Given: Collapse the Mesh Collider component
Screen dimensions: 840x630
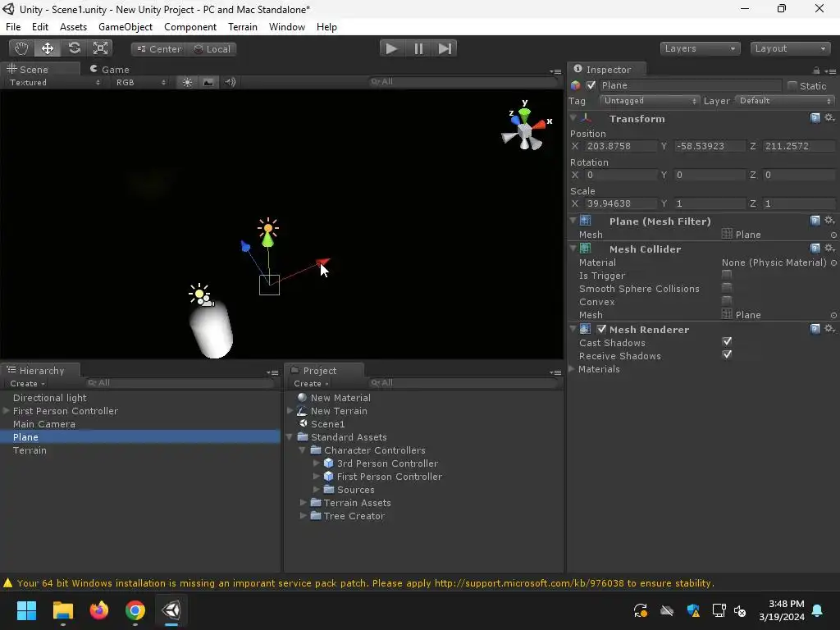Looking at the screenshot, I should [x=573, y=249].
